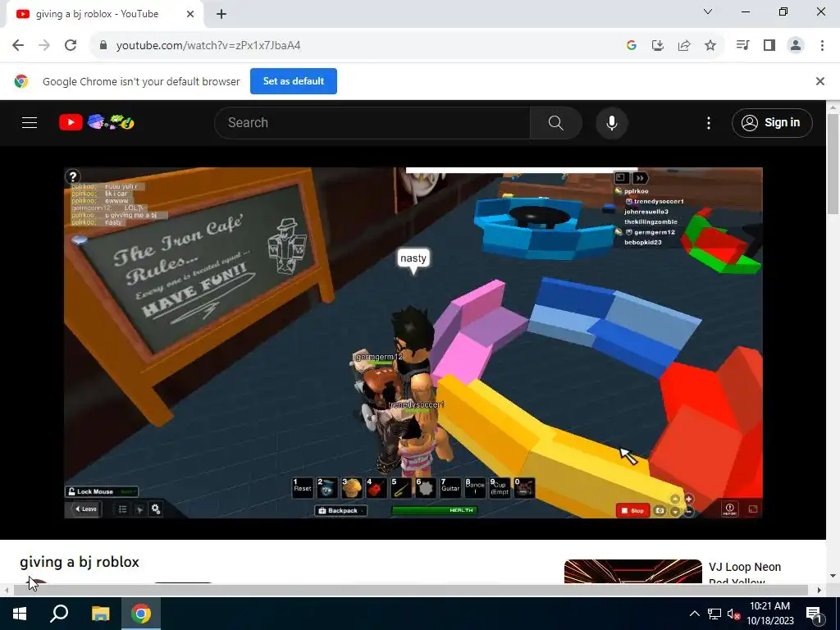Click the URL address bar text
The width and height of the screenshot is (840, 630).
(208, 46)
